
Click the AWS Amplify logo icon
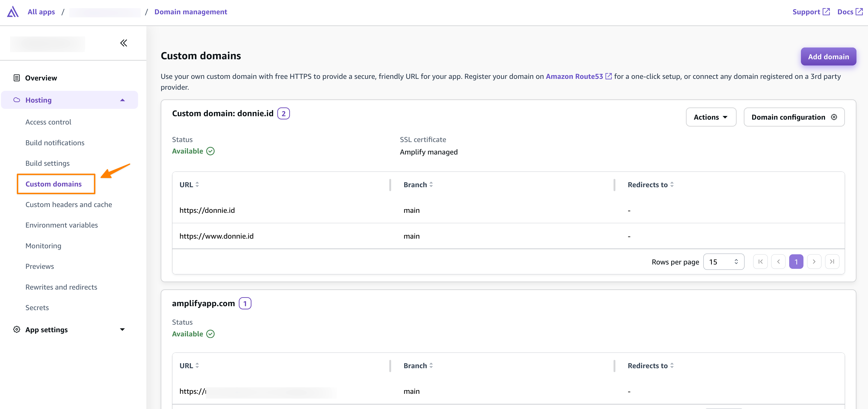[13, 12]
